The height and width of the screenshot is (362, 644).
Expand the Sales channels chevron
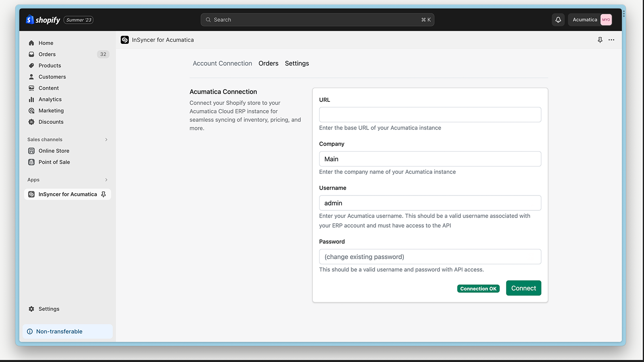click(x=106, y=140)
